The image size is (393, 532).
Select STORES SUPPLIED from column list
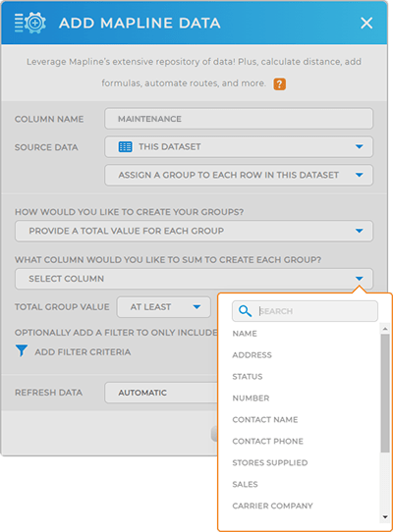[270, 462]
